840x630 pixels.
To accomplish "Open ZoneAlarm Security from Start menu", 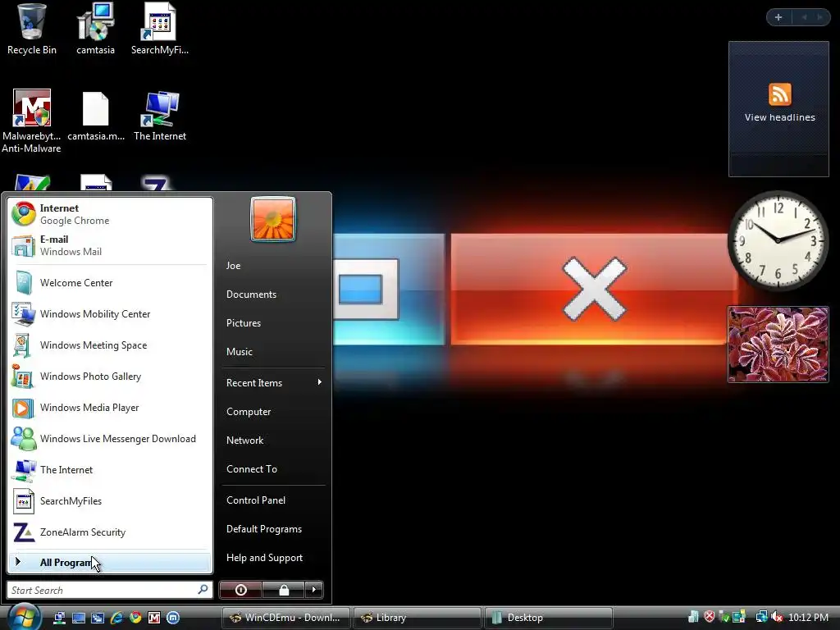I will tap(110, 532).
